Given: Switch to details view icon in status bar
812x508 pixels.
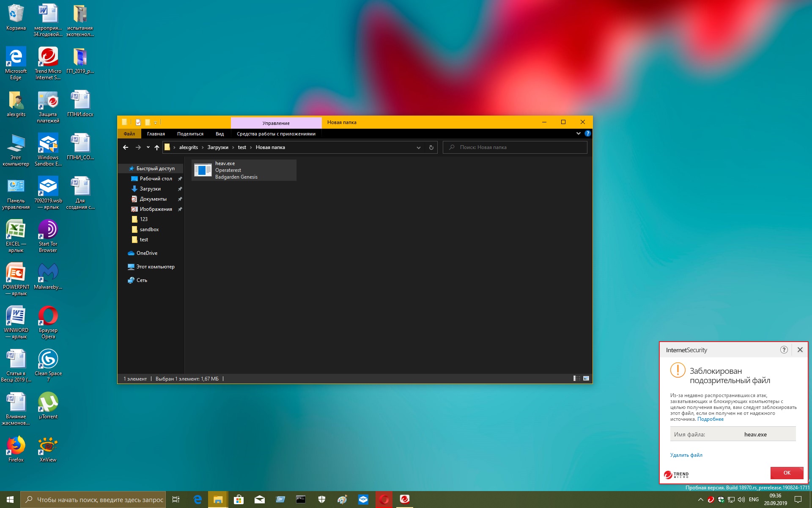Looking at the screenshot, I should 576,378.
